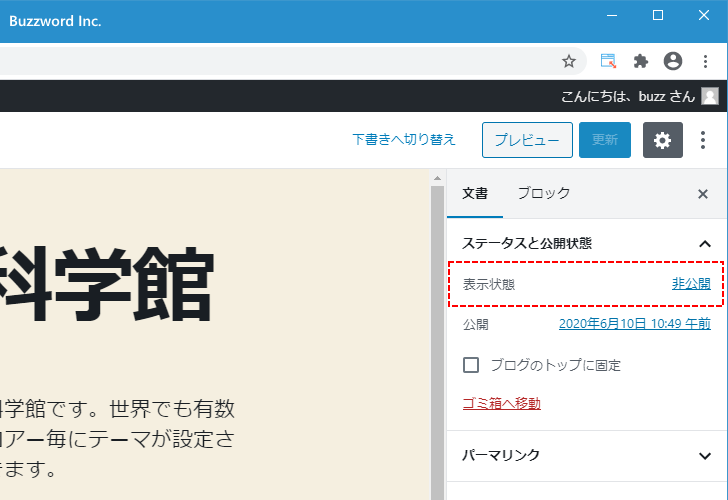The width and height of the screenshot is (728, 500).
Task: Close the settings sidebar with the X
Action: pos(703,194)
